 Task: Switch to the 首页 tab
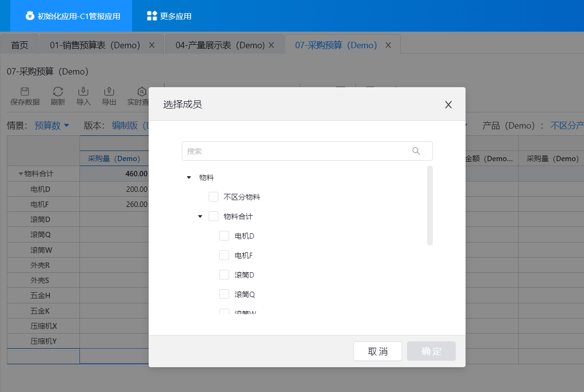tap(19, 45)
